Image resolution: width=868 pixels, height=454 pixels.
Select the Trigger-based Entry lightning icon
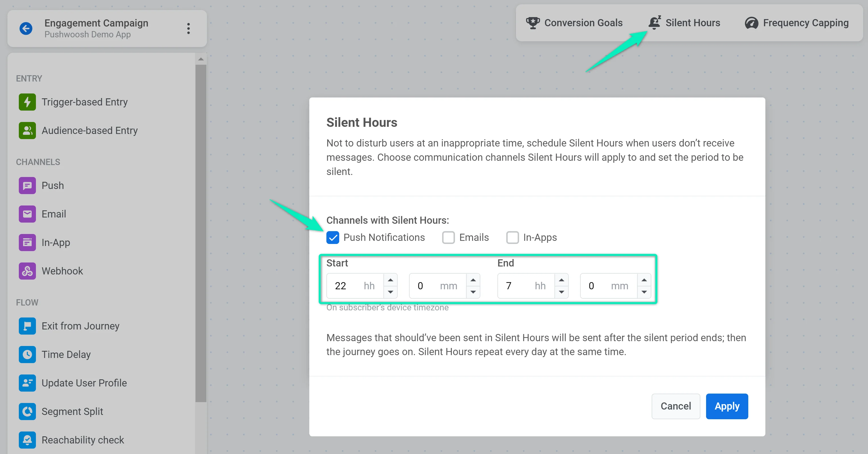click(x=27, y=102)
